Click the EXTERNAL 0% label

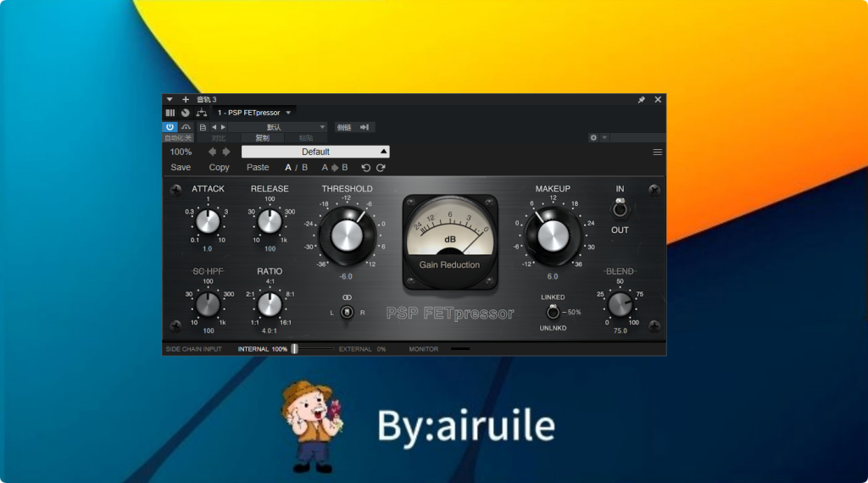(362, 349)
